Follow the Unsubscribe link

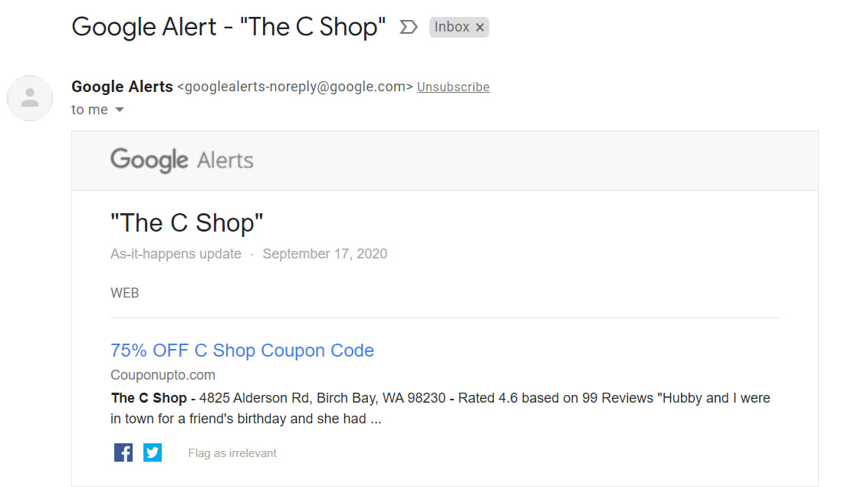[x=453, y=87]
